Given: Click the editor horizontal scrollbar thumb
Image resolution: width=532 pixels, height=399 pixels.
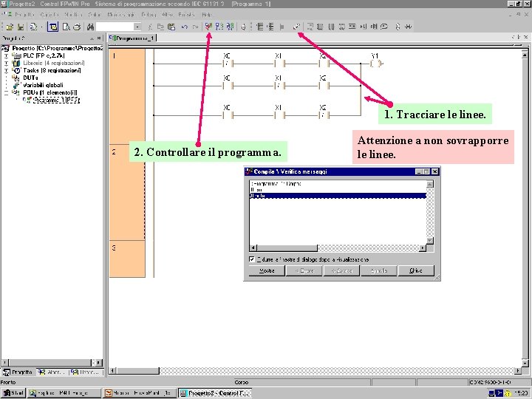Looking at the screenshot, I should 137,371.
